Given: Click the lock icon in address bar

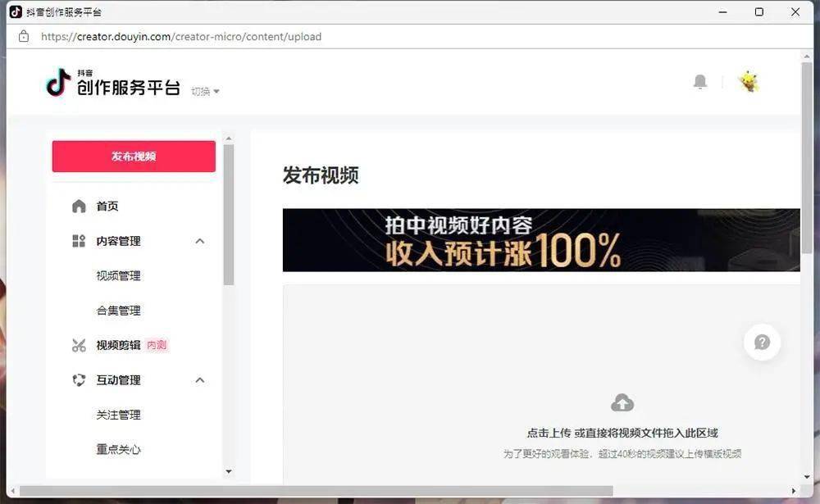Looking at the screenshot, I should point(24,37).
